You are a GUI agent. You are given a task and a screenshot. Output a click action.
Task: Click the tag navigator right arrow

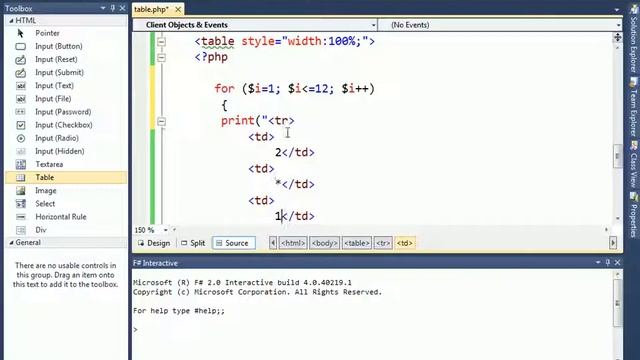pos(613,243)
